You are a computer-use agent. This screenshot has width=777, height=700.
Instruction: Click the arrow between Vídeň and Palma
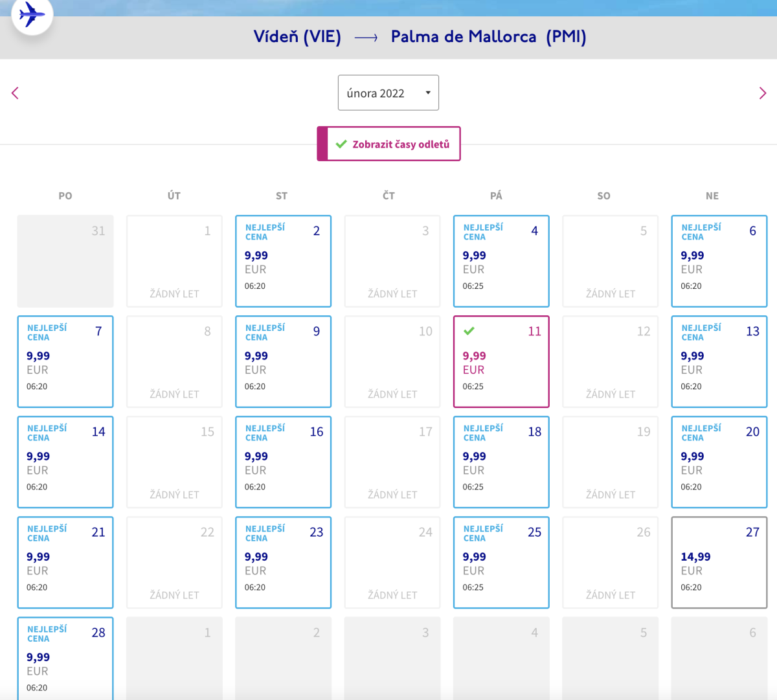click(366, 38)
